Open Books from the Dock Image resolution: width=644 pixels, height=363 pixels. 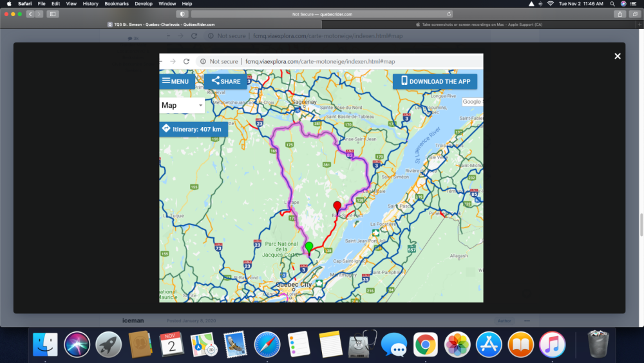click(x=520, y=344)
